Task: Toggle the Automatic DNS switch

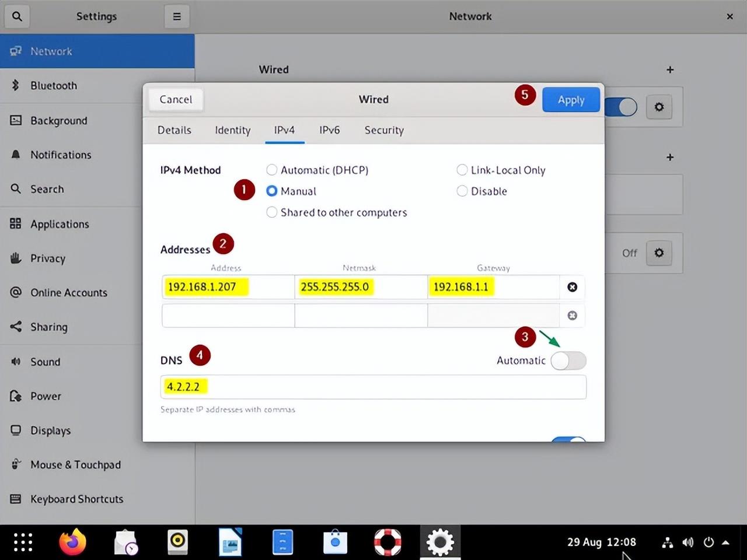Action: pos(568,360)
